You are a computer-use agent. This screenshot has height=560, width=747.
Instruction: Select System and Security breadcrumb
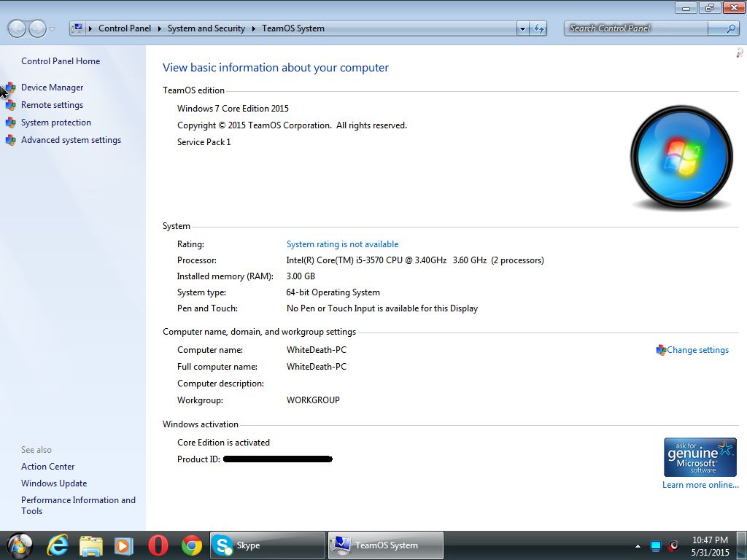[x=206, y=28]
